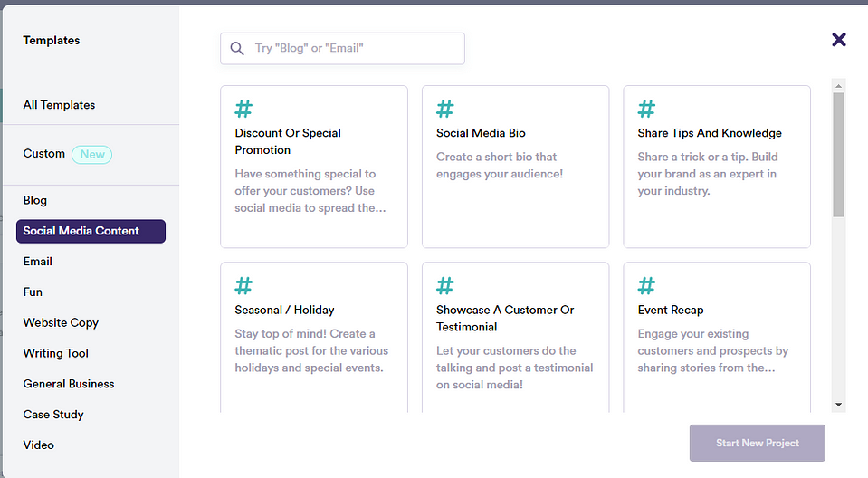Click the magnifying glass search icon
Screen dimensions: 868x478
237,49
